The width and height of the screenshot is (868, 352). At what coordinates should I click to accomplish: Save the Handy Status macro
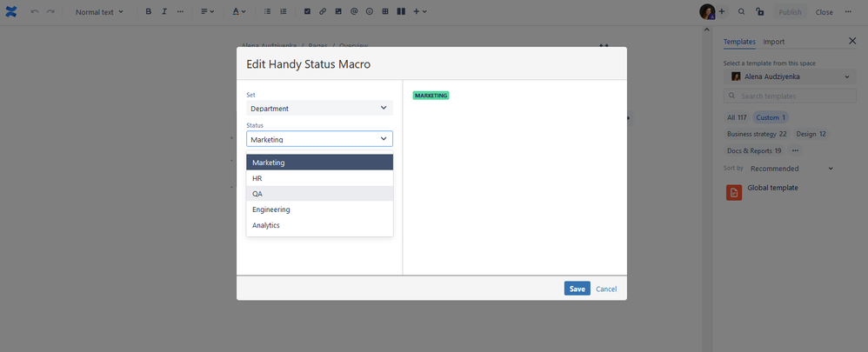577,289
